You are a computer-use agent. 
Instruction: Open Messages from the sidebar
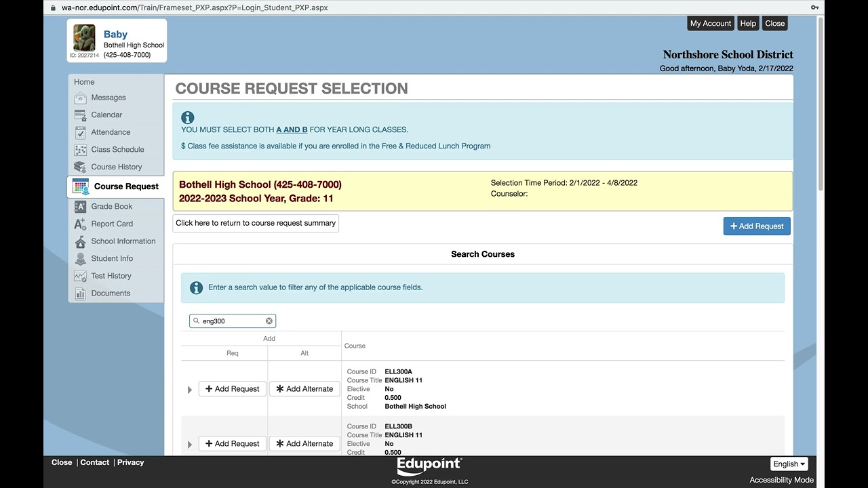coord(108,98)
